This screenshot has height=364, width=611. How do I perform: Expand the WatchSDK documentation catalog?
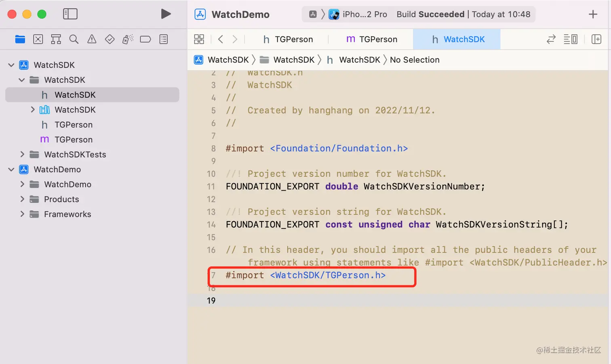click(33, 110)
